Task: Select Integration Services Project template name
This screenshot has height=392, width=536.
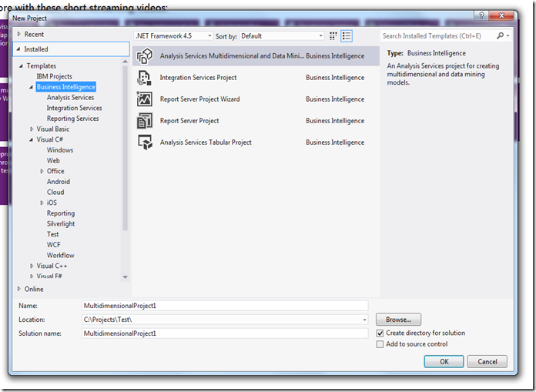Action: pos(198,78)
